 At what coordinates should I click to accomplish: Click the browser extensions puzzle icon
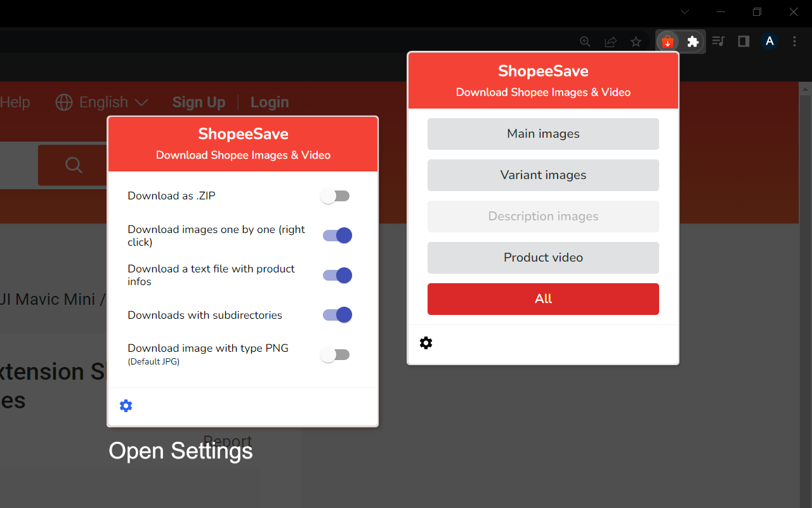[x=693, y=41]
